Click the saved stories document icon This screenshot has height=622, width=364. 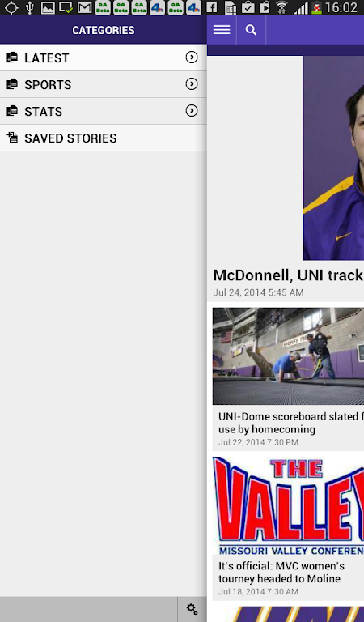[x=12, y=138]
